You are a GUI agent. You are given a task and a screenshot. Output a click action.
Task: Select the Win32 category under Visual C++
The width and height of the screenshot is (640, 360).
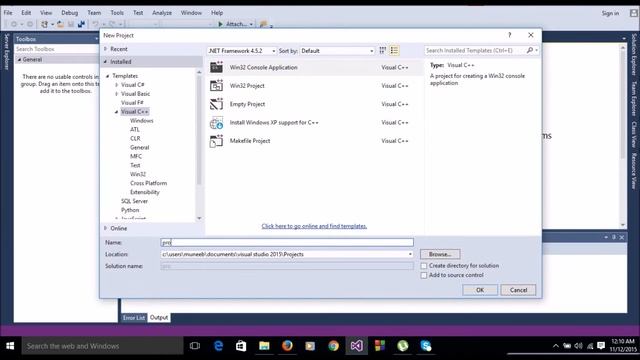point(138,174)
